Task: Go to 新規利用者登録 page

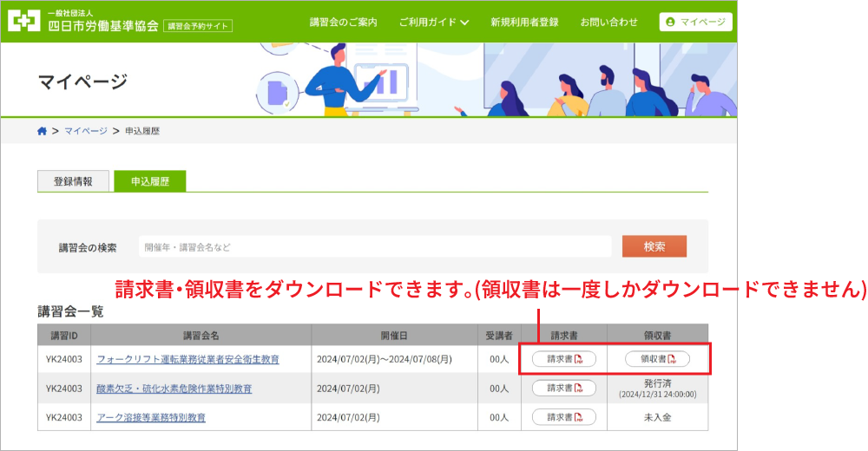Action: [524, 22]
